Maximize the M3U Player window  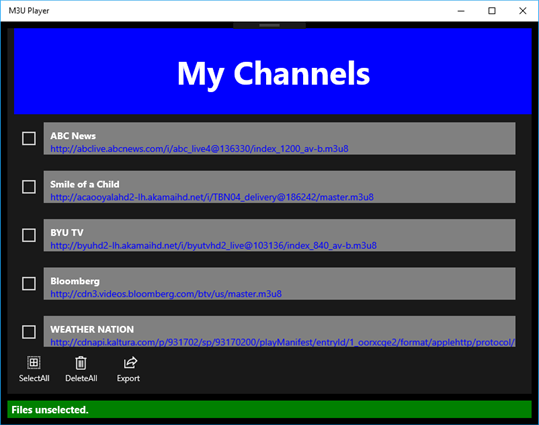click(492, 11)
